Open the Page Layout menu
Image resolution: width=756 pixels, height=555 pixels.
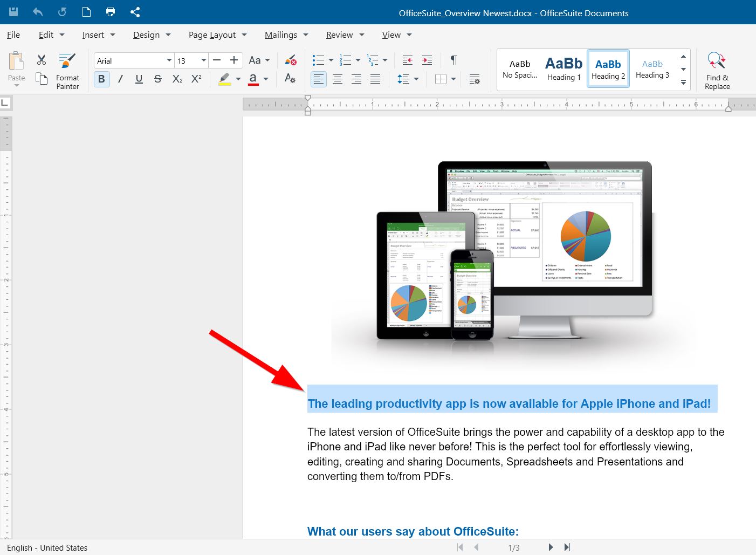[x=212, y=35]
